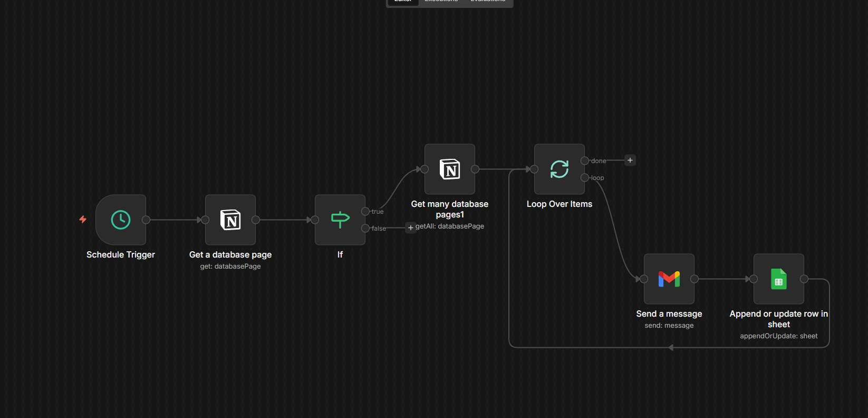Click the Get many database pages1 output connector

tap(475, 169)
